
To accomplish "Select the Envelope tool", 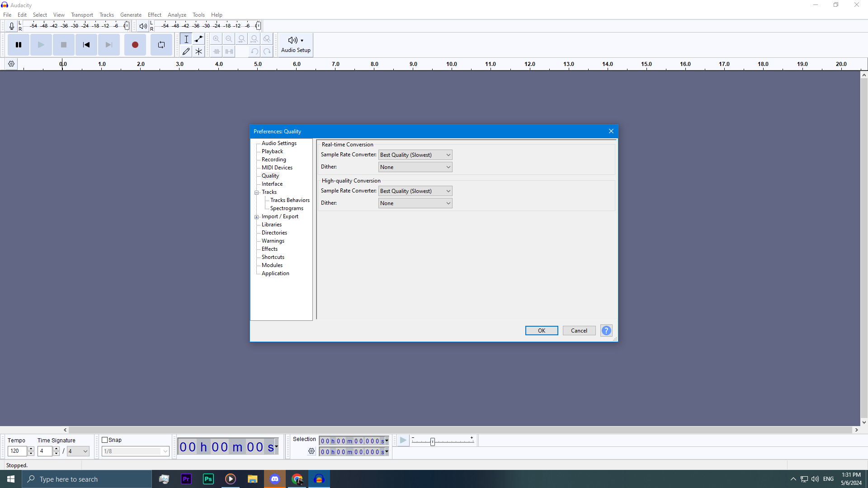I will coord(198,39).
